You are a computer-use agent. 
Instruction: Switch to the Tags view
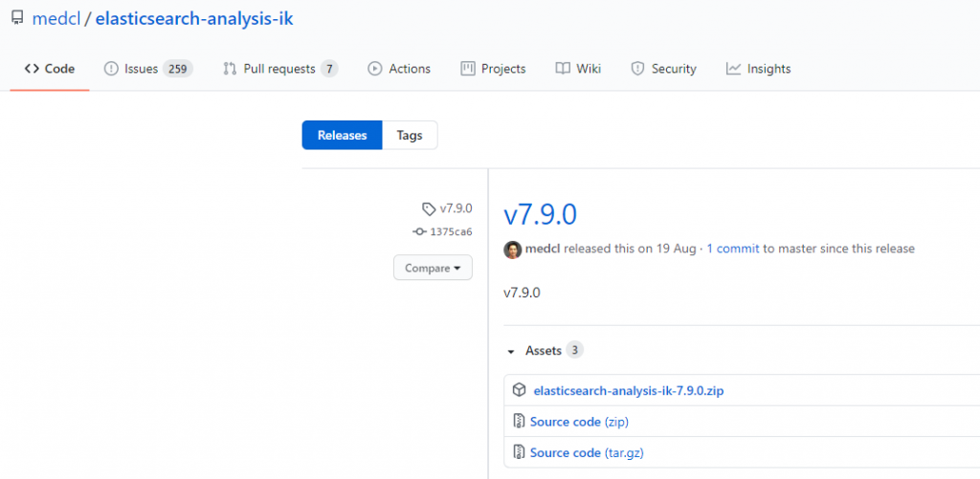click(410, 135)
